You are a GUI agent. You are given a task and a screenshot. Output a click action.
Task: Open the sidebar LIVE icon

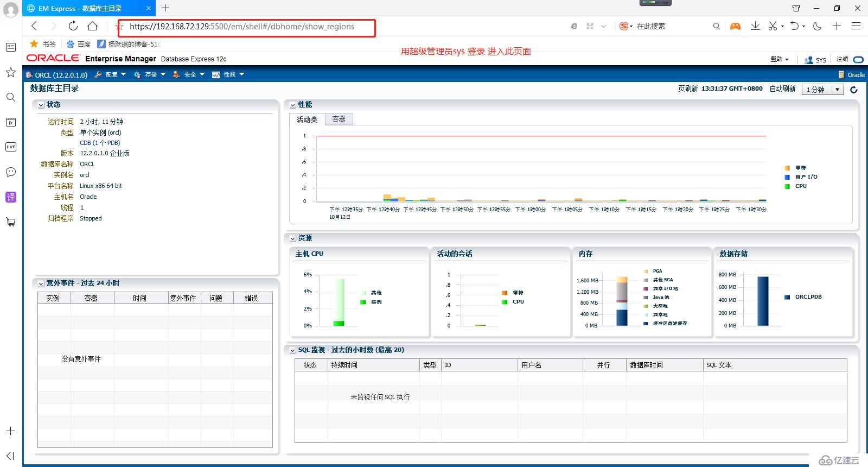point(10,147)
